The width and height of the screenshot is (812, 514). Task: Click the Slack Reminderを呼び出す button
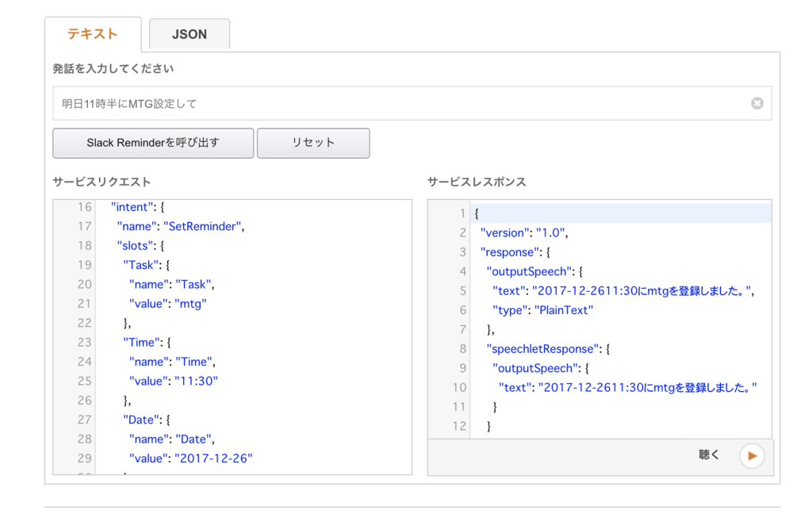[153, 143]
